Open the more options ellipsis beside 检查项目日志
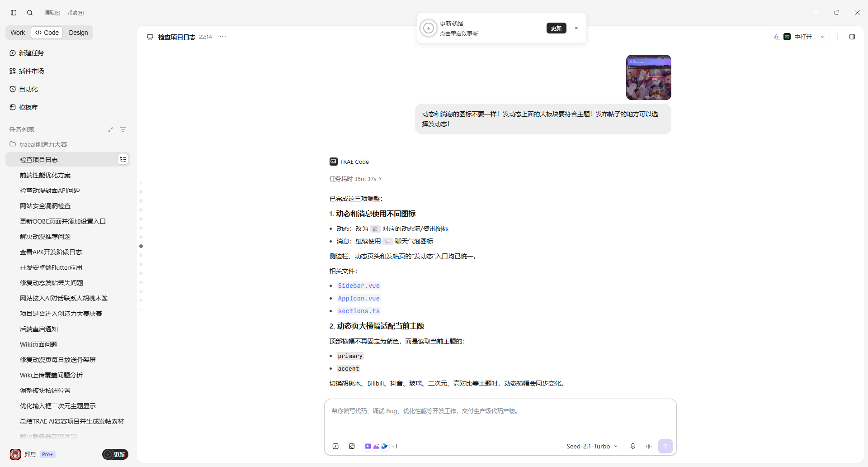Screen dimensions: 868x467 point(223,37)
